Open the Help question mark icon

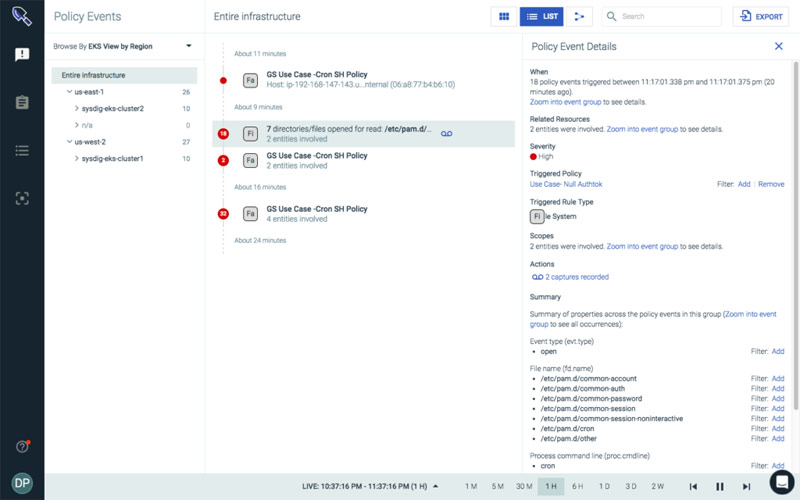[22, 446]
